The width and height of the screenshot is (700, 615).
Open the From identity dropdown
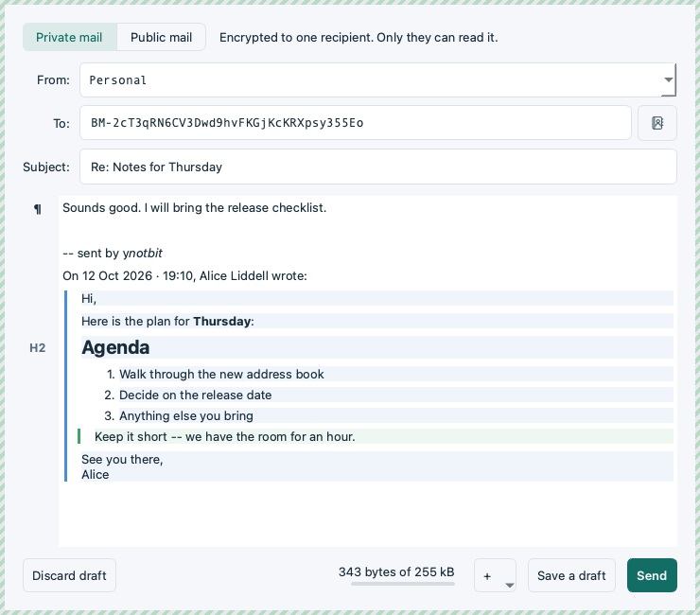(x=377, y=79)
